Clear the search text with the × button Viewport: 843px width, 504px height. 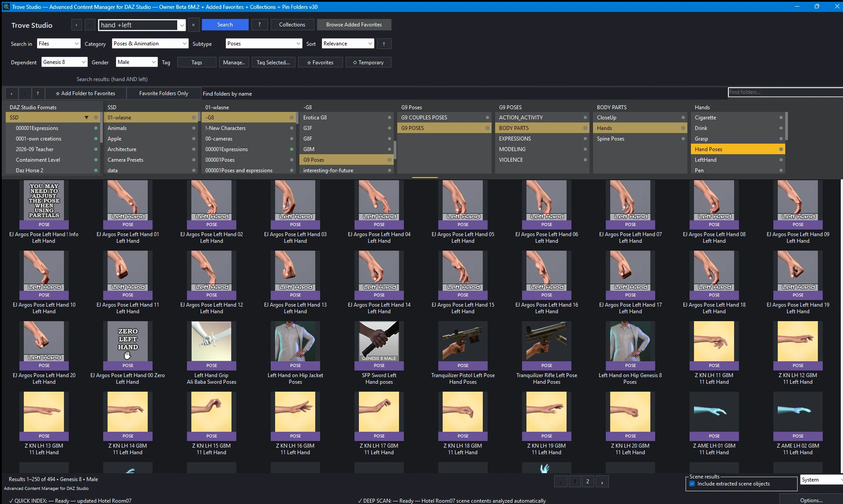coord(193,25)
